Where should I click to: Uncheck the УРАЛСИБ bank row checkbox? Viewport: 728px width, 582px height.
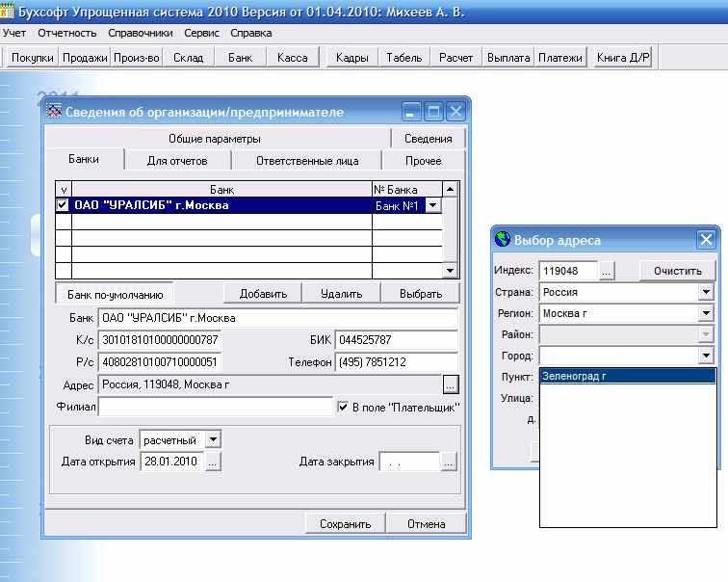point(63,205)
